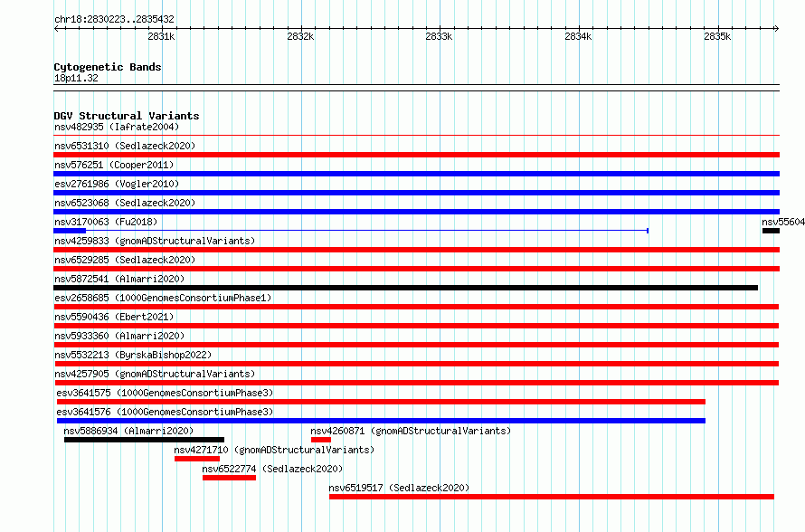Viewport: 805px width, 532px height.
Task: Click the red bar of esv2658685
Action: [416, 307]
